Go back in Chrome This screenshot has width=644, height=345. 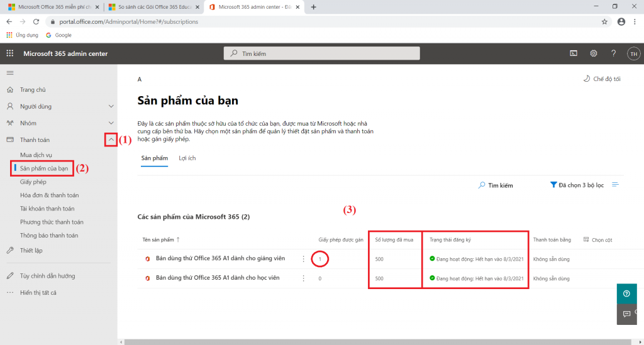click(x=9, y=22)
